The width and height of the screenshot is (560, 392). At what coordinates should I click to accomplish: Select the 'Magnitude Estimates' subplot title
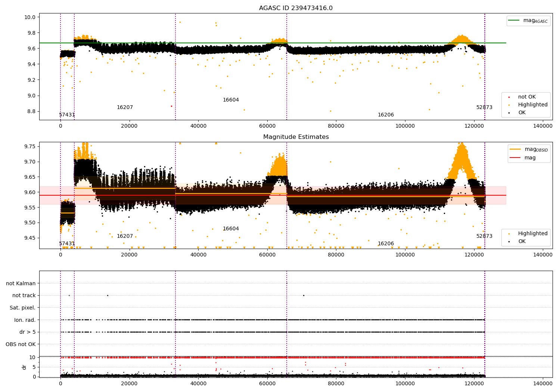coord(296,137)
